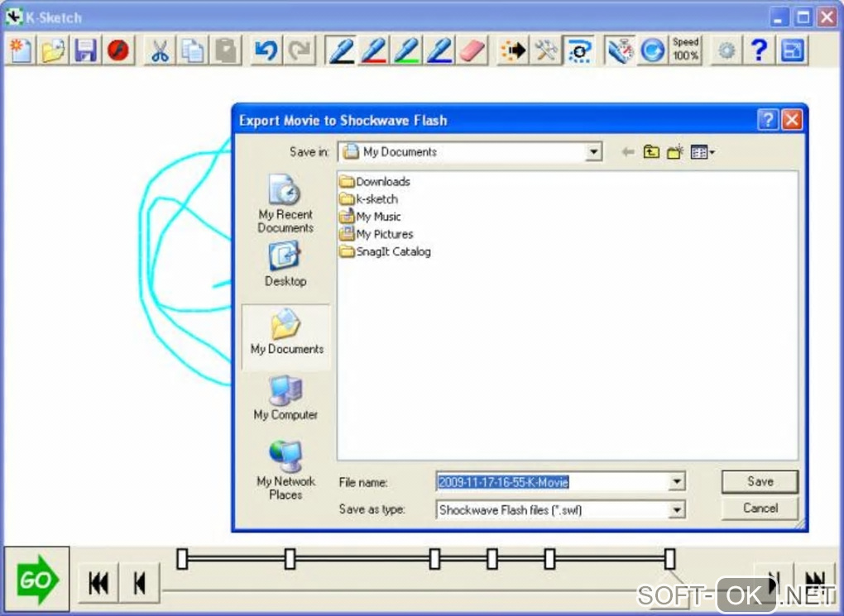Click the Cancel button
Screen dimensions: 844x616
[x=760, y=509]
